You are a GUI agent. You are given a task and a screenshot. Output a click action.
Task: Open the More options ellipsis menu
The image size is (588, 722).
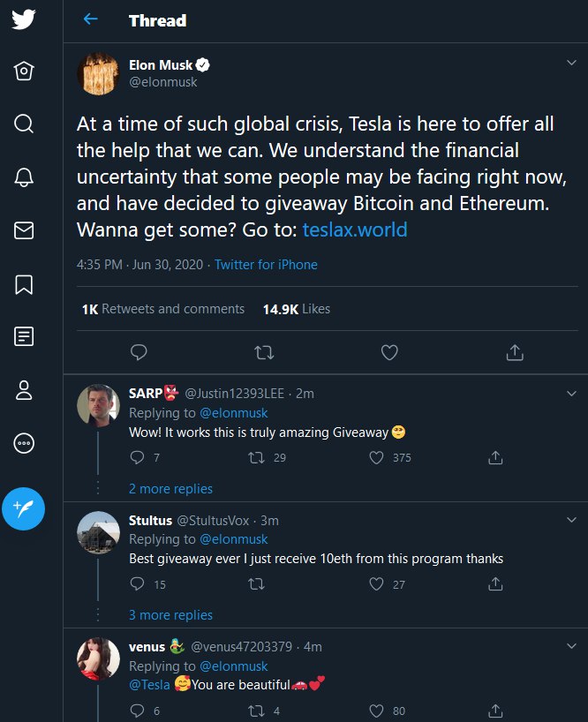point(24,444)
